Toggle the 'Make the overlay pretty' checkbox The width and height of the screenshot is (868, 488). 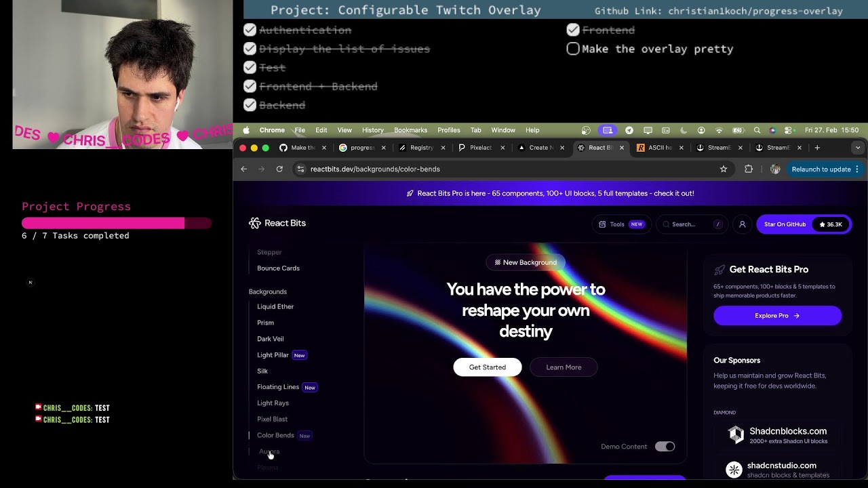(x=573, y=49)
